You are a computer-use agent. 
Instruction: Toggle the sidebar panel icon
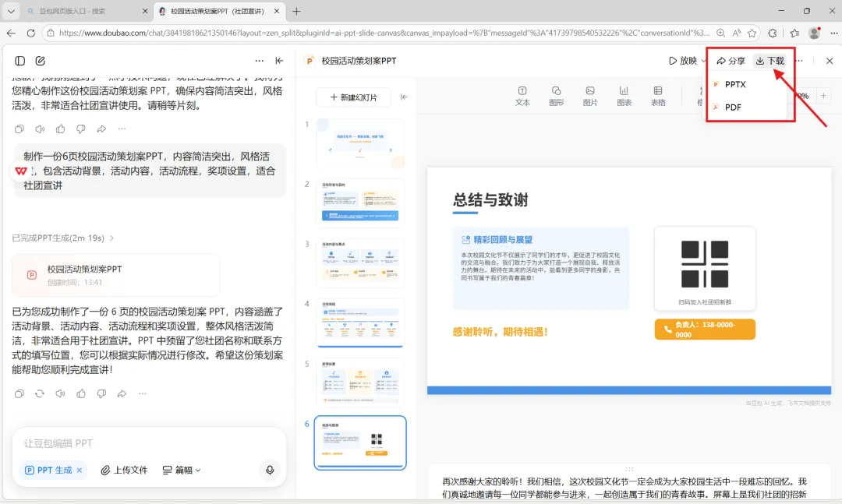19,61
